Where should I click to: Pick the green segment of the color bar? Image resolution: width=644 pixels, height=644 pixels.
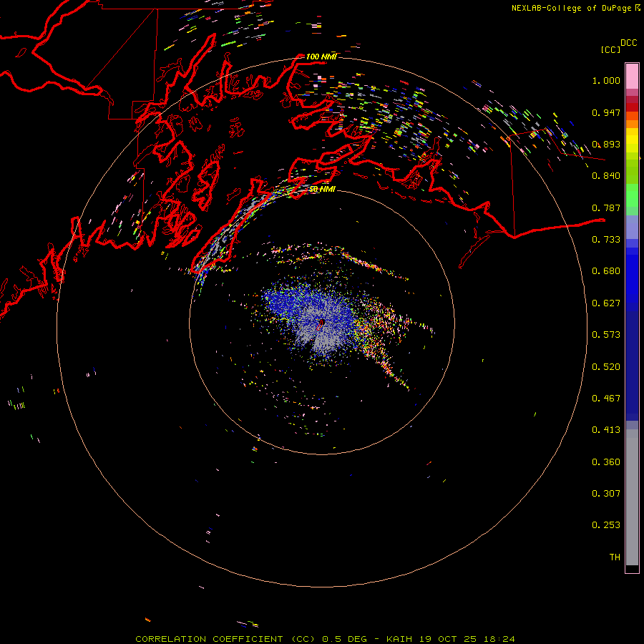tap(632, 195)
